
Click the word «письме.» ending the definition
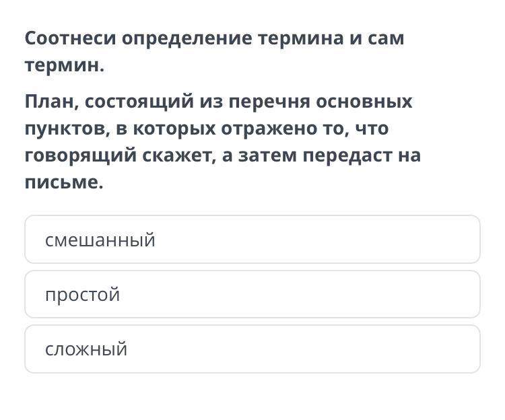coord(64,182)
